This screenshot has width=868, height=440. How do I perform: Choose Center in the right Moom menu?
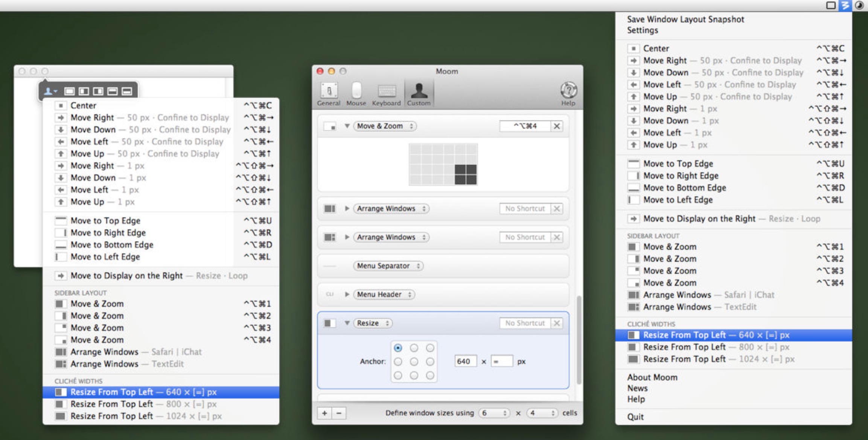coord(734,49)
